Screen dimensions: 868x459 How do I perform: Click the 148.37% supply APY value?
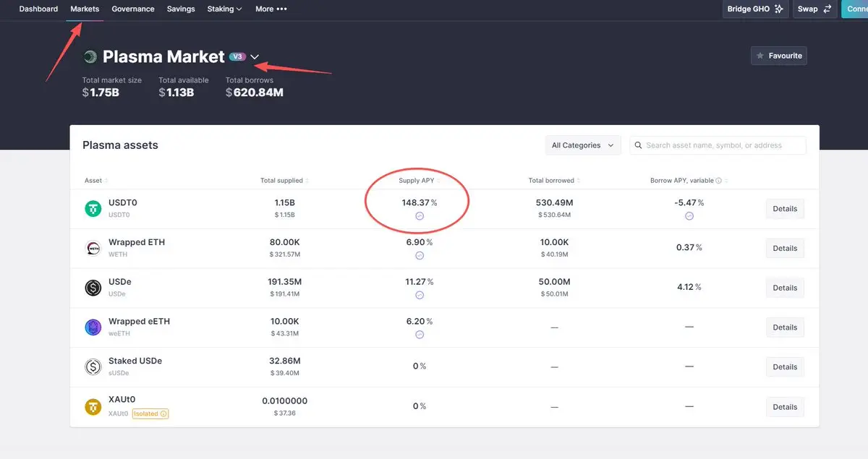click(x=420, y=203)
